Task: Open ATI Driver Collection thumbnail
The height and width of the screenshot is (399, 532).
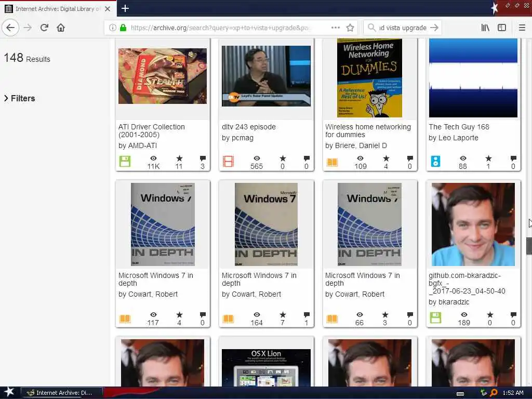Action: (163, 76)
